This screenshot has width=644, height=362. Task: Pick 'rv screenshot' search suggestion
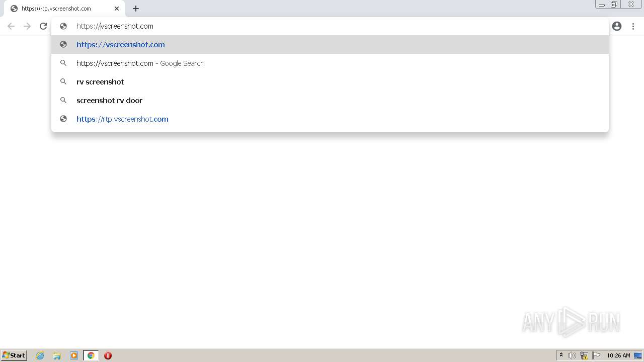click(330, 81)
